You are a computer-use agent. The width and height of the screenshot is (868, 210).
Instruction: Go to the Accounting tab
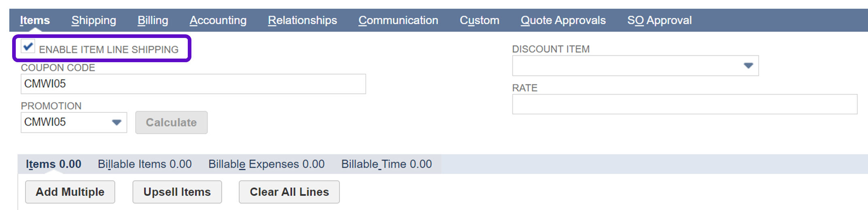tap(218, 20)
